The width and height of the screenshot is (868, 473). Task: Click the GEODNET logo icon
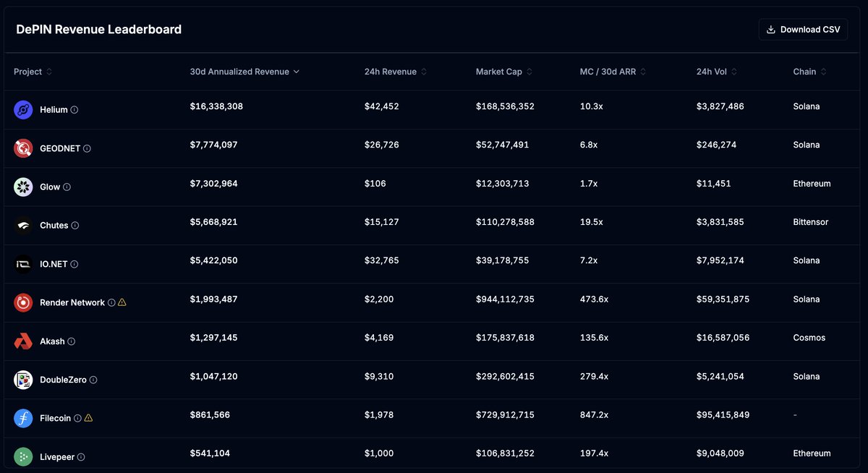[x=23, y=148]
